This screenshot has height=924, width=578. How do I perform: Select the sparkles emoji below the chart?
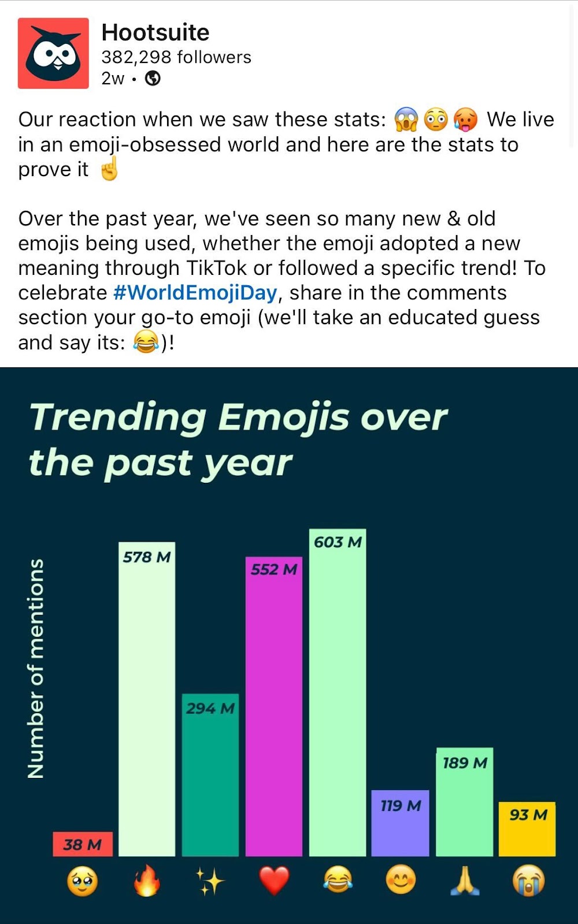(210, 881)
